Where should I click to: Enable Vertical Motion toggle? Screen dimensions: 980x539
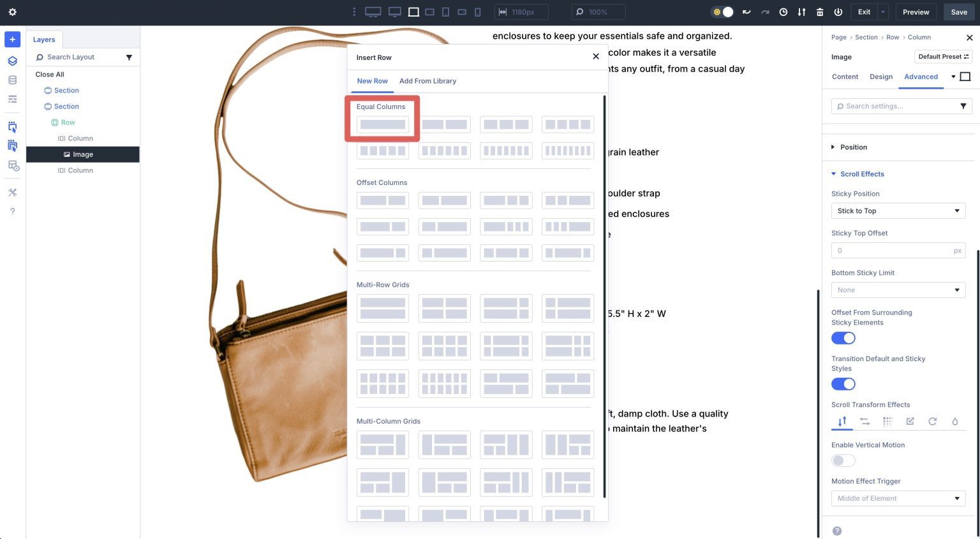843,460
